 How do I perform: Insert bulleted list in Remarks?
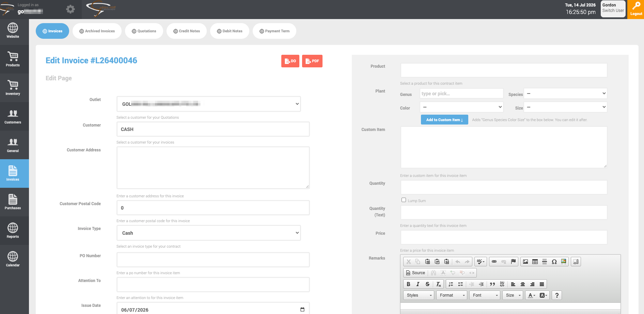[x=460, y=284]
